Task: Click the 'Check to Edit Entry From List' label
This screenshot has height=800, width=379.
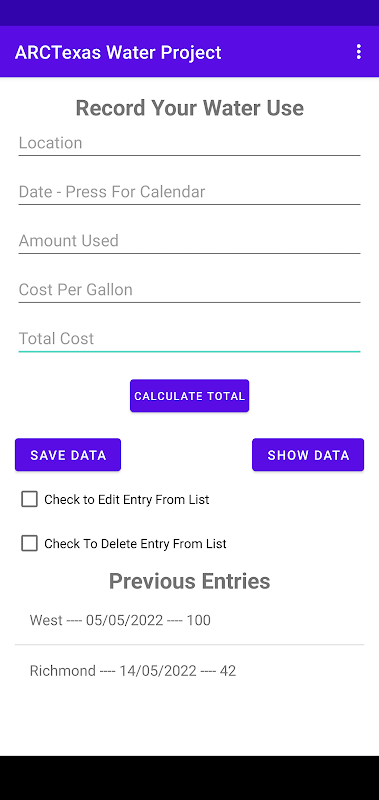Action: pyautogui.click(x=127, y=499)
